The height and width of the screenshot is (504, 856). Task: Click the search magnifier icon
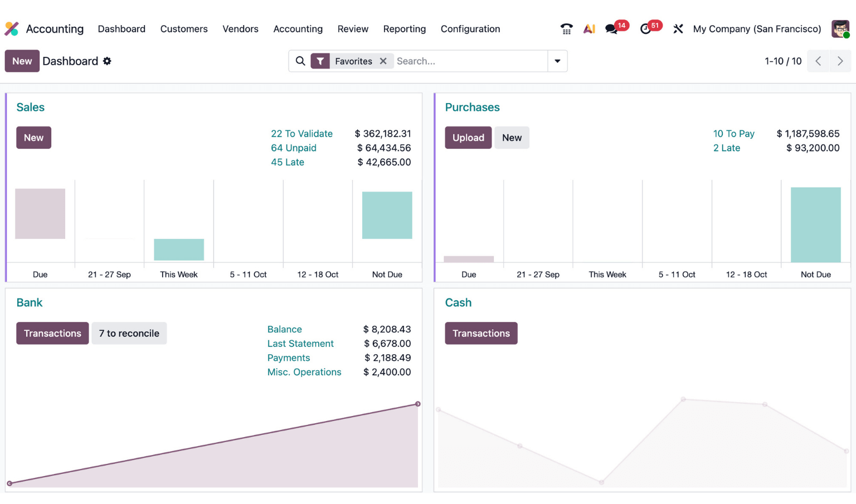tap(300, 61)
